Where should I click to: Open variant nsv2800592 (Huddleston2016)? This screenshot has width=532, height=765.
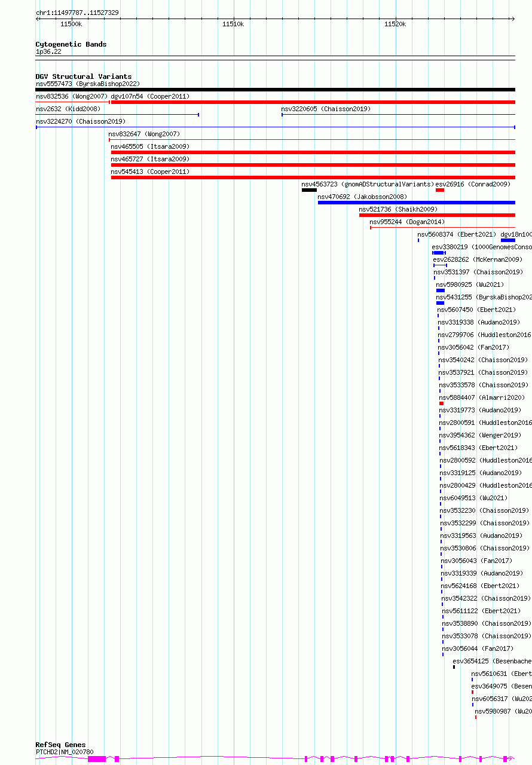[486, 460]
